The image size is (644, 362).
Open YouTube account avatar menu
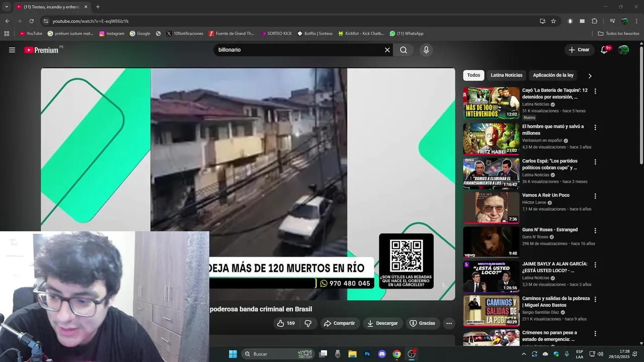click(624, 50)
